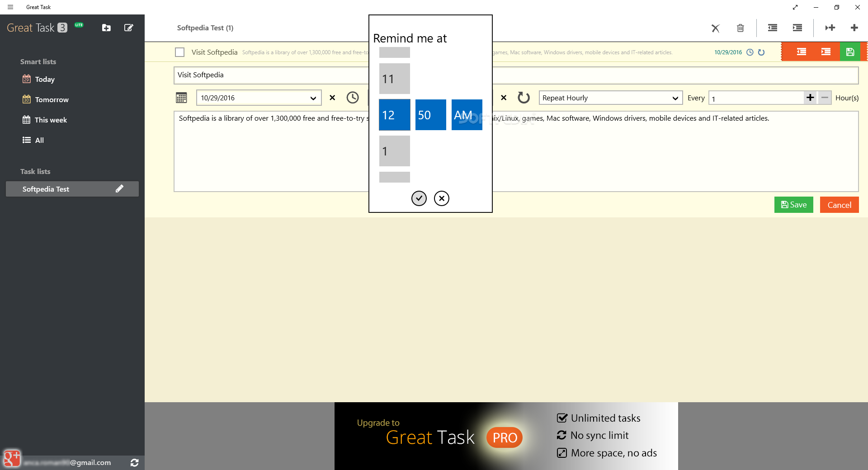
Task: Click the Google Plus account icon
Action: coord(12,458)
